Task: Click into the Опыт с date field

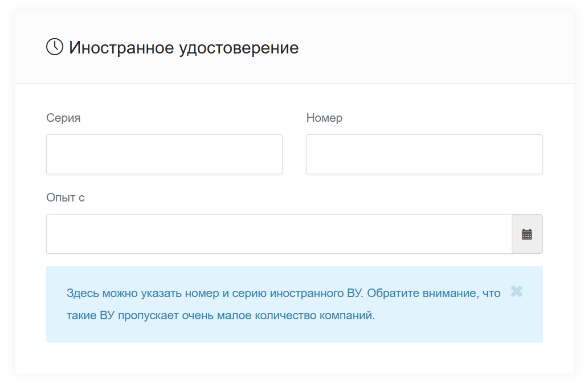Action: pos(279,234)
